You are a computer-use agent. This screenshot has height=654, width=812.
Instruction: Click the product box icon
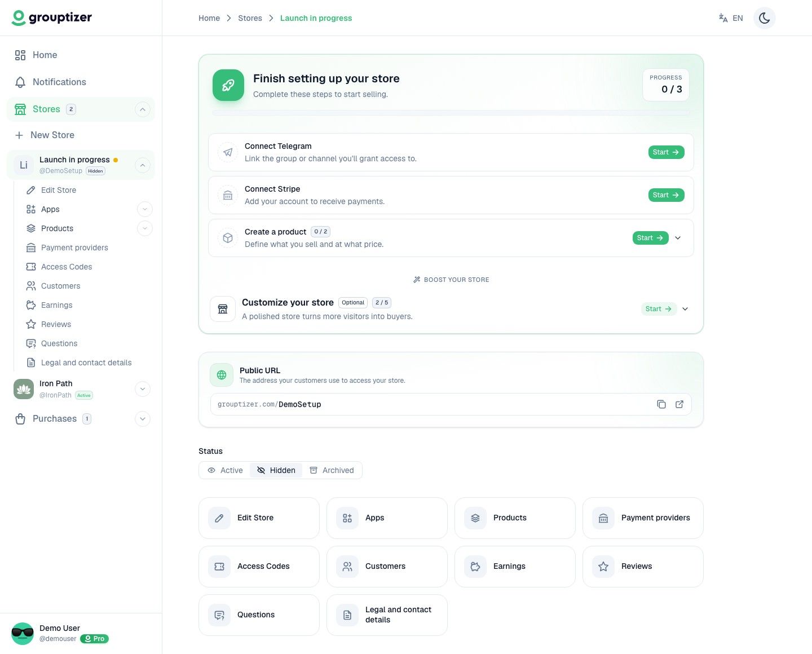pyautogui.click(x=228, y=238)
